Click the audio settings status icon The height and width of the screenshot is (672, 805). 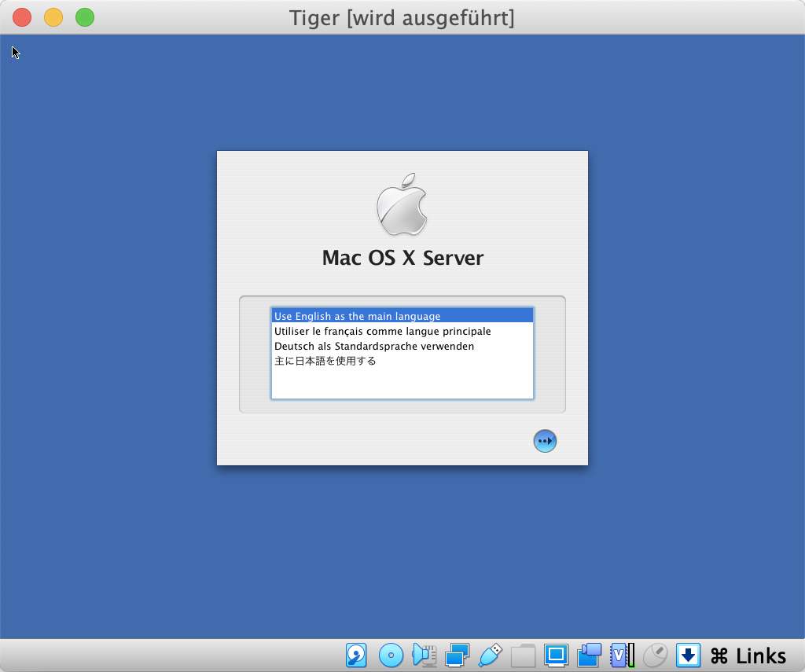tap(424, 655)
